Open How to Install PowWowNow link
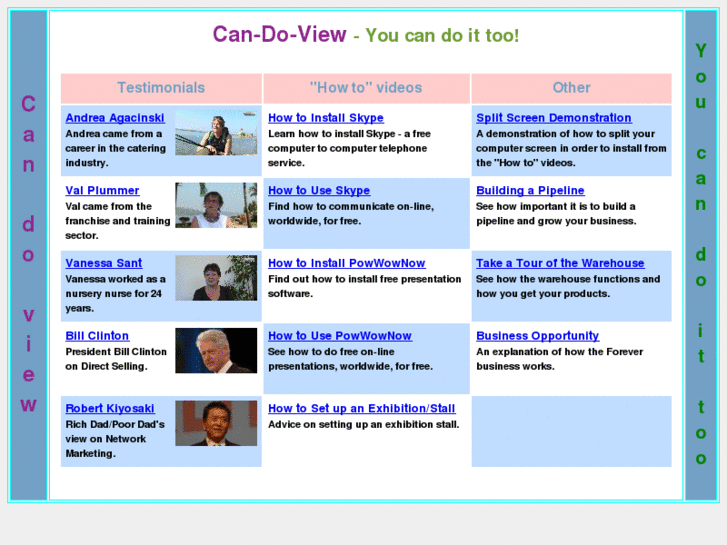The image size is (727, 545). pyautogui.click(x=346, y=263)
